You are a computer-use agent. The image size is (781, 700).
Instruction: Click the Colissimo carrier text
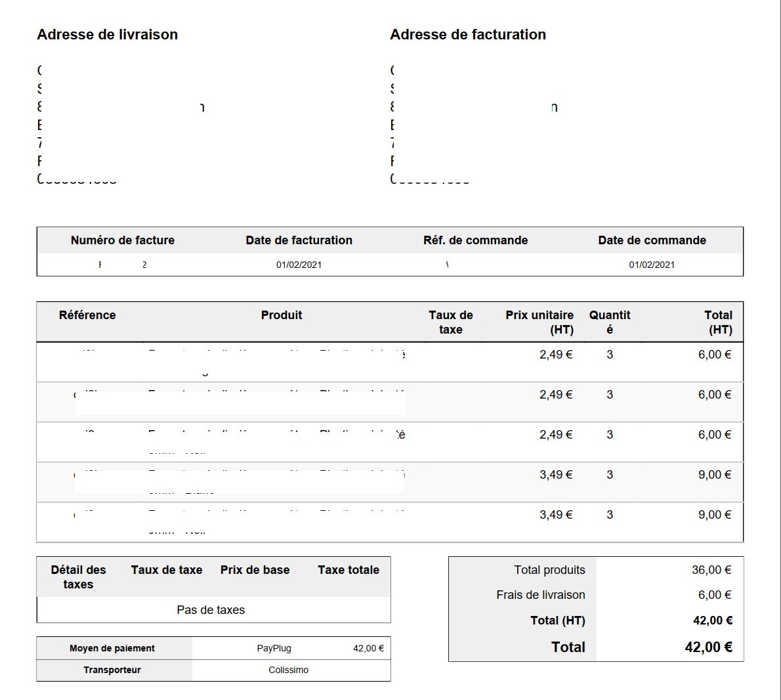tap(288, 670)
